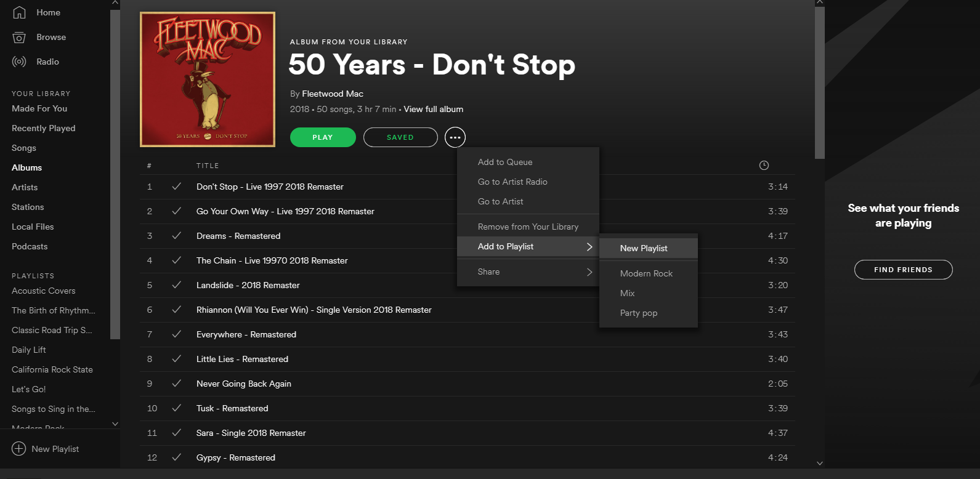Select Go to Artist Radio
Image resolution: width=980 pixels, height=479 pixels.
coord(528,182)
